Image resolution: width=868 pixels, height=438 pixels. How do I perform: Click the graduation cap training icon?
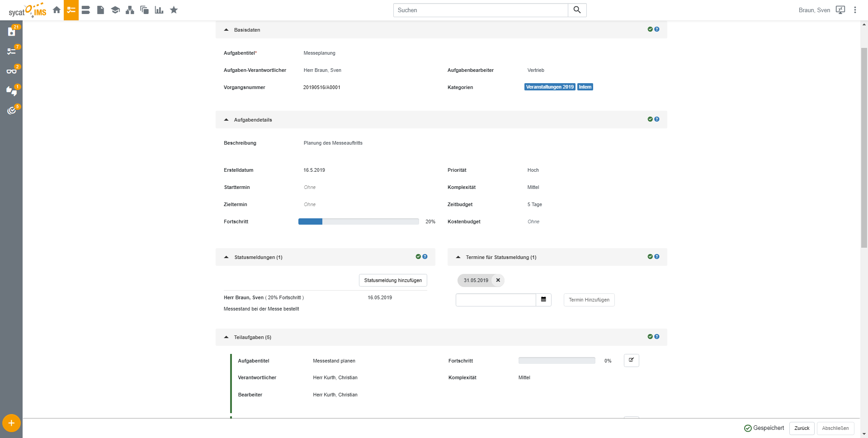point(115,10)
